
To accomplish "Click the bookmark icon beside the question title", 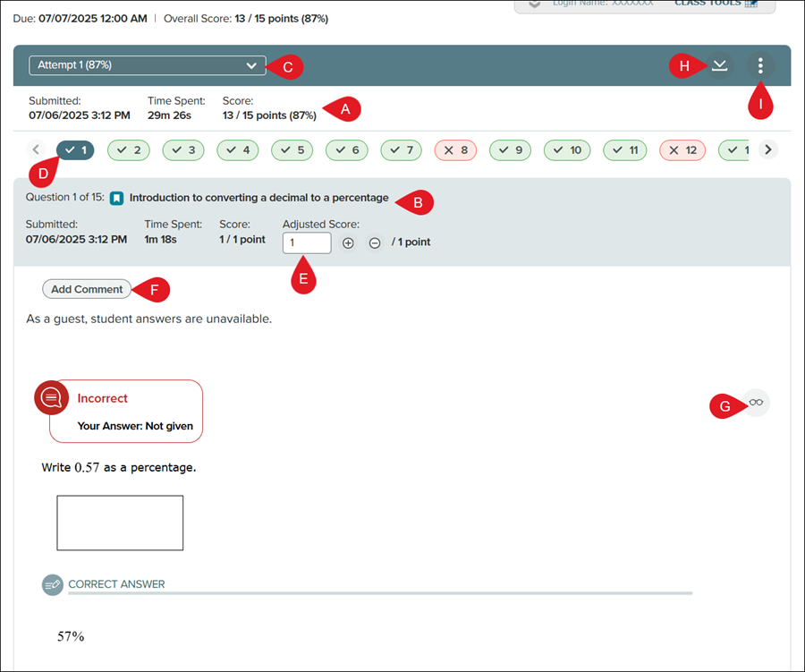I will 117,198.
